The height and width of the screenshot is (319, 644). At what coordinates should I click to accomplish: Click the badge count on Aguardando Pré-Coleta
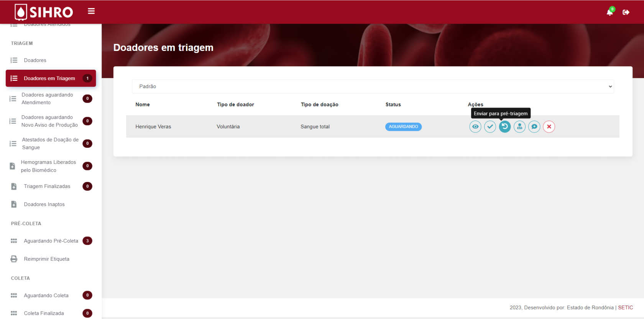tap(87, 241)
